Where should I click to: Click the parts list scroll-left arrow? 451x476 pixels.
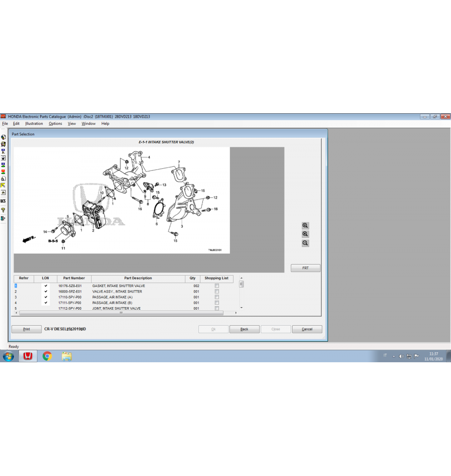pyautogui.click(x=16, y=313)
